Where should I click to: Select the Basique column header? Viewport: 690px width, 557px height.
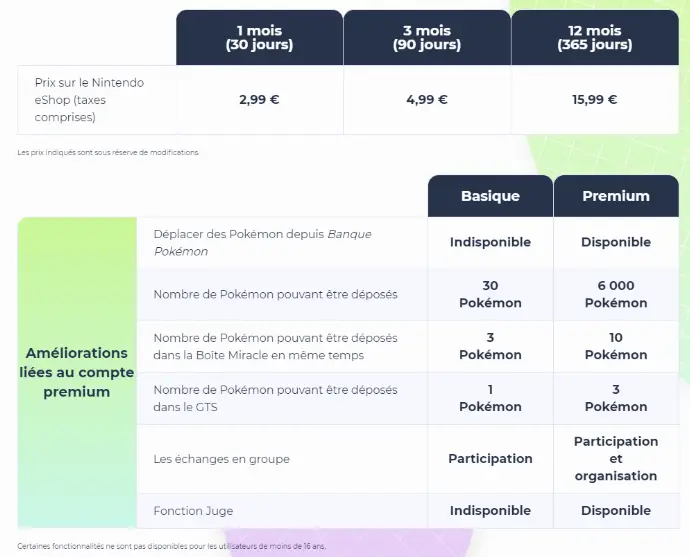(490, 196)
